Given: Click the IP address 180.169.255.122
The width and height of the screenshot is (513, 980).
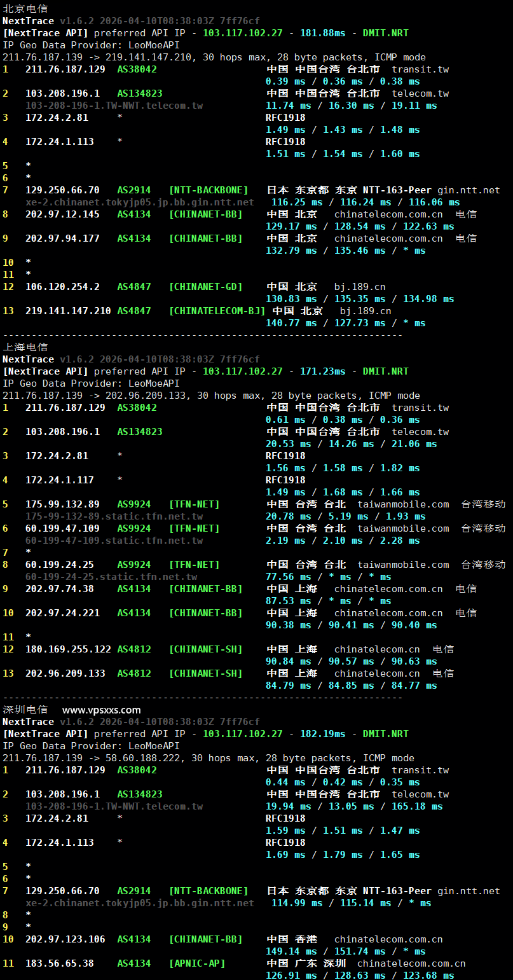Looking at the screenshot, I should (68, 649).
